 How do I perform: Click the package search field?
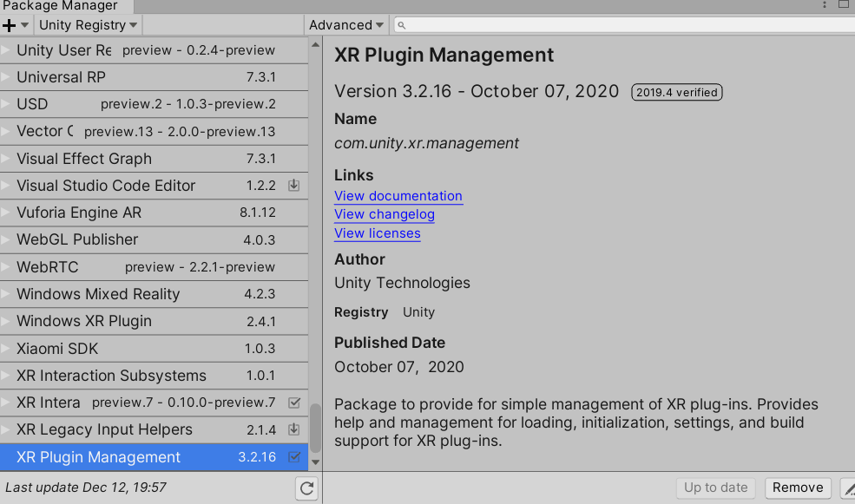pyautogui.click(x=624, y=25)
